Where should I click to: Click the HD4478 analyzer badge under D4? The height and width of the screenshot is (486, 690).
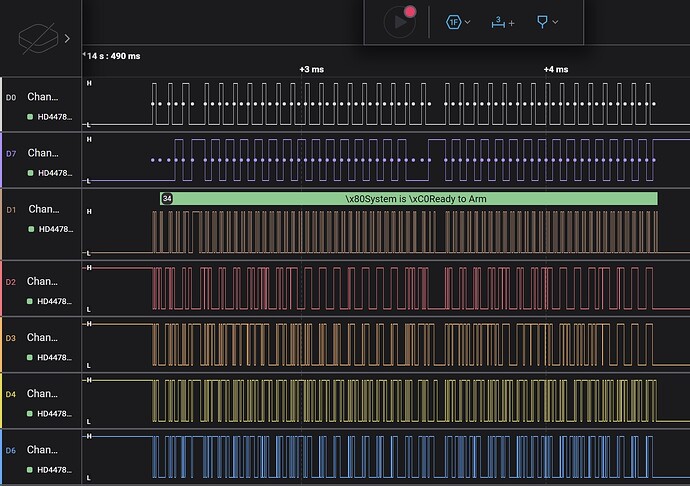coord(50,413)
